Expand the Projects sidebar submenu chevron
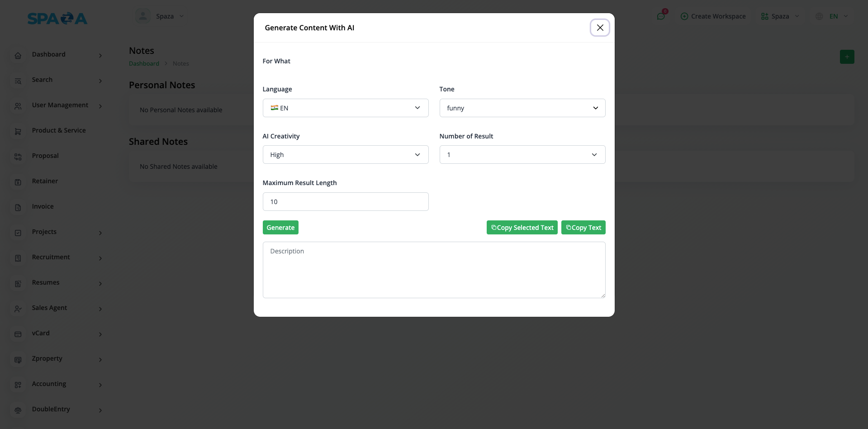The height and width of the screenshot is (429, 868). pos(100,233)
